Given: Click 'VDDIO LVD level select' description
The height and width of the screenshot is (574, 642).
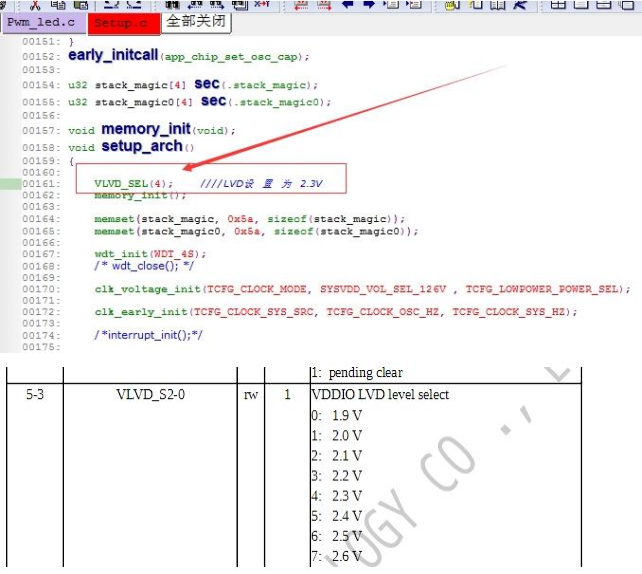Looking at the screenshot, I should (380, 394).
